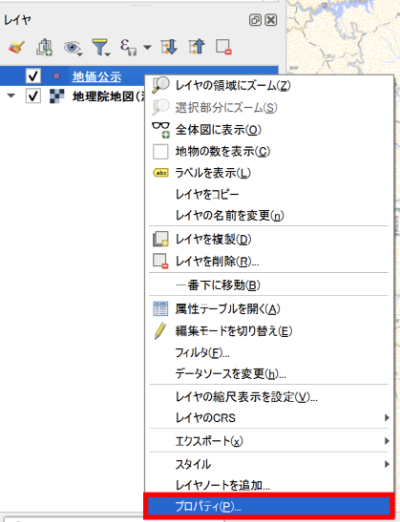Open the レイヤのCRS submenu
Viewport: 400px width, 522px height.
point(269,418)
